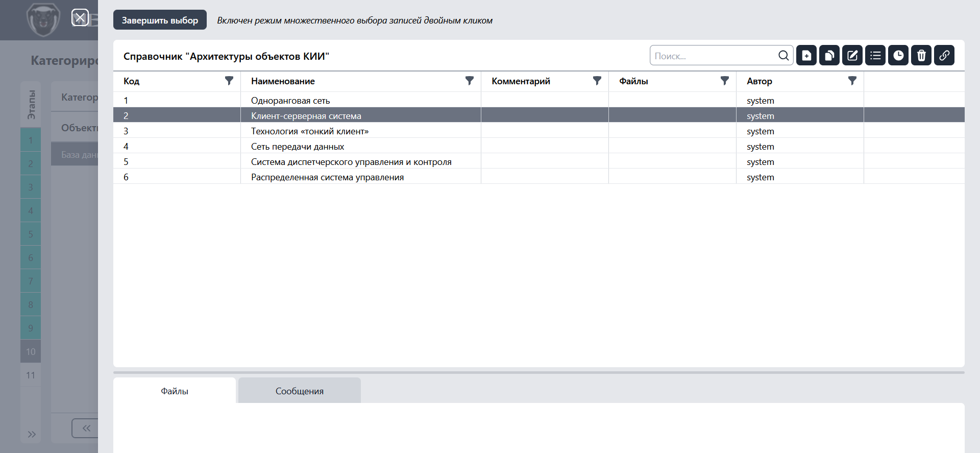Click the list view icon
Image resolution: width=980 pixels, height=453 pixels.
tap(875, 56)
